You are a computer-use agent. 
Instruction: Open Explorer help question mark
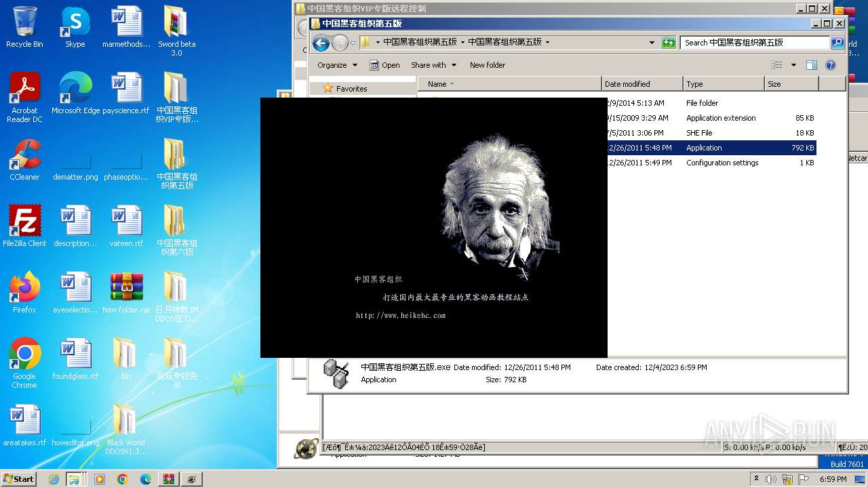click(831, 65)
